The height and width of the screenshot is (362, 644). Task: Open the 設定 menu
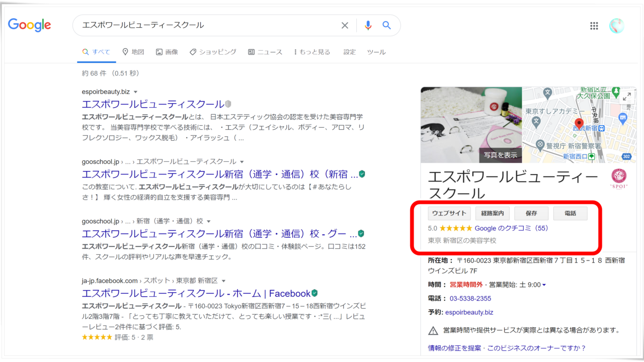pyautogui.click(x=349, y=52)
